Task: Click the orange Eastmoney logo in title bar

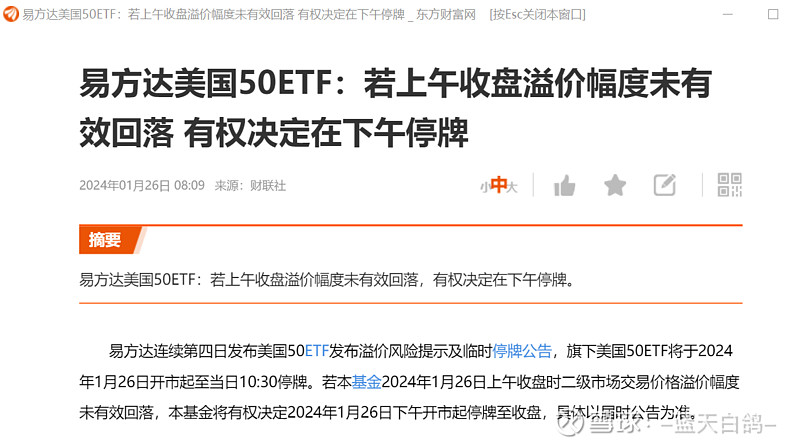Action: pos(11,14)
